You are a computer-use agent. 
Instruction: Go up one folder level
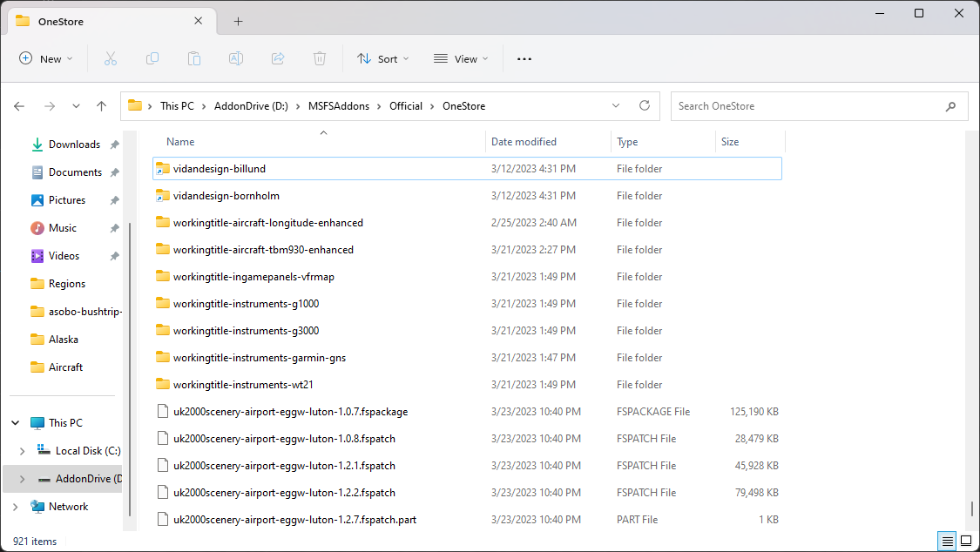(x=101, y=106)
